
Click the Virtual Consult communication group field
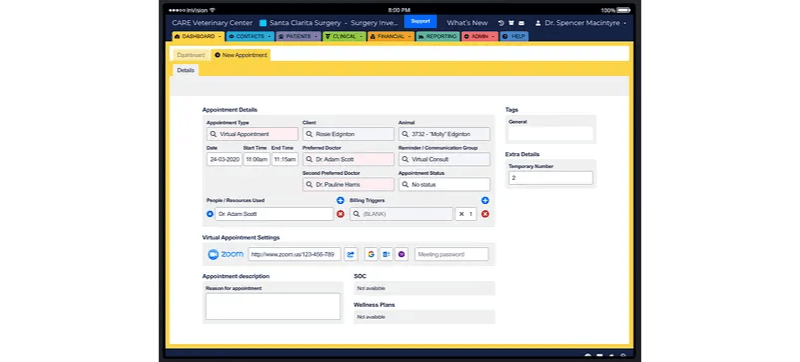coord(444,159)
